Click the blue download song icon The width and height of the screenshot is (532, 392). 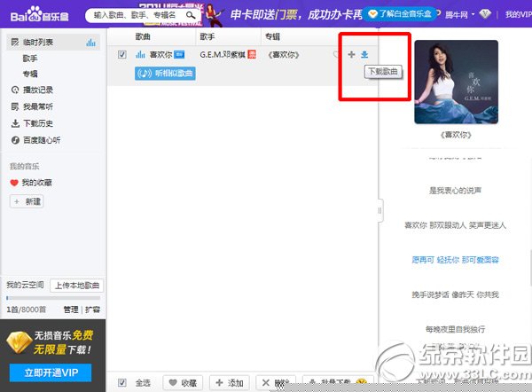click(x=364, y=54)
